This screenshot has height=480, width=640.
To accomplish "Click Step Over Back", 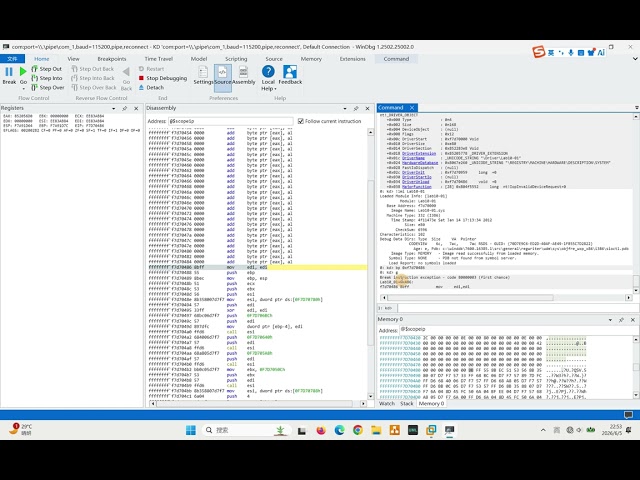I will (94, 87).
